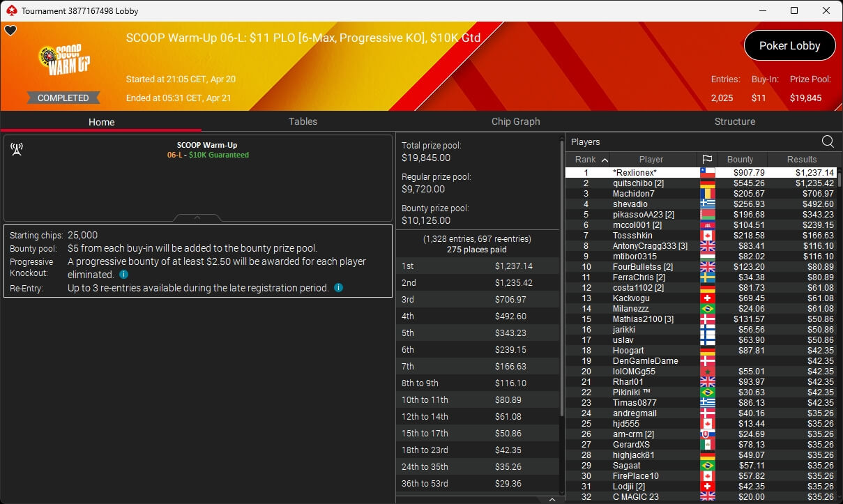The height and width of the screenshot is (504, 843).
Task: Select player Machidon7 in the list
Action: [x=701, y=194]
